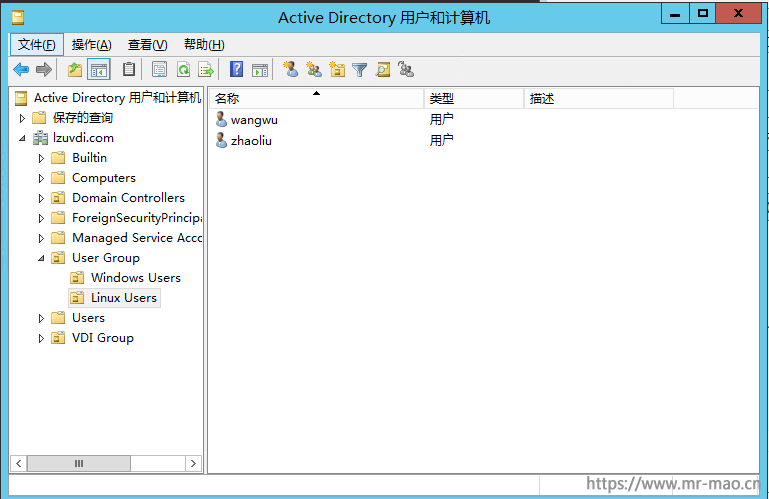Select the zhaoliu user name

[251, 141]
